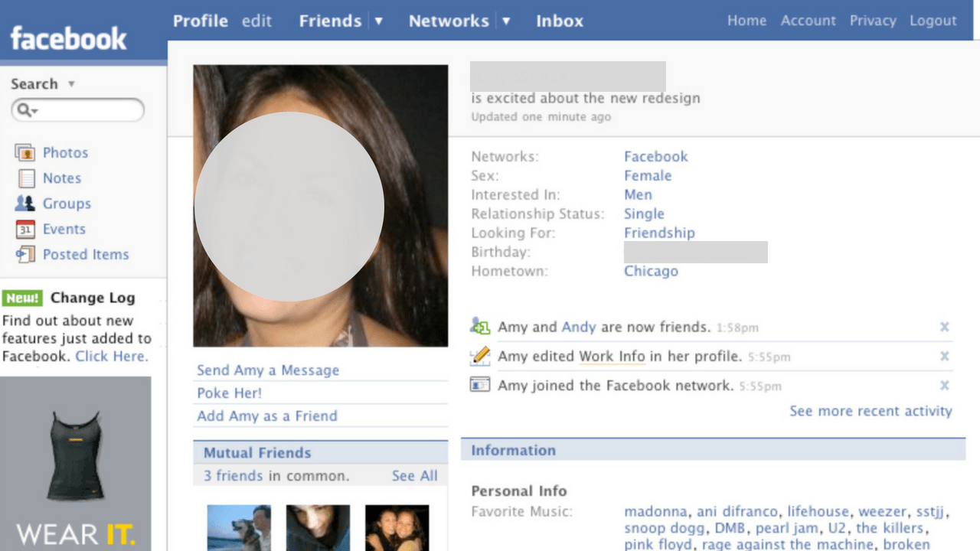Click the Change Log 'Click Here' link
The width and height of the screenshot is (980, 551).
pyautogui.click(x=111, y=356)
